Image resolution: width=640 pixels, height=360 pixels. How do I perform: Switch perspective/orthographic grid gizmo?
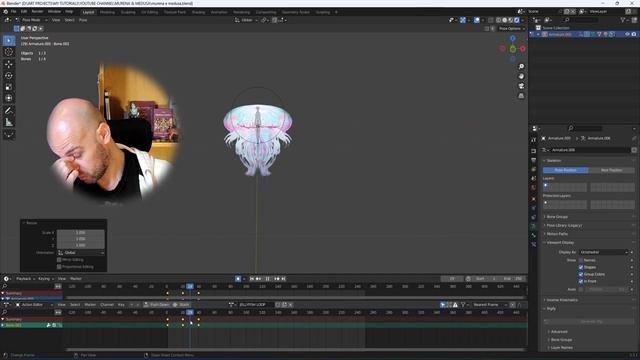[x=521, y=96]
